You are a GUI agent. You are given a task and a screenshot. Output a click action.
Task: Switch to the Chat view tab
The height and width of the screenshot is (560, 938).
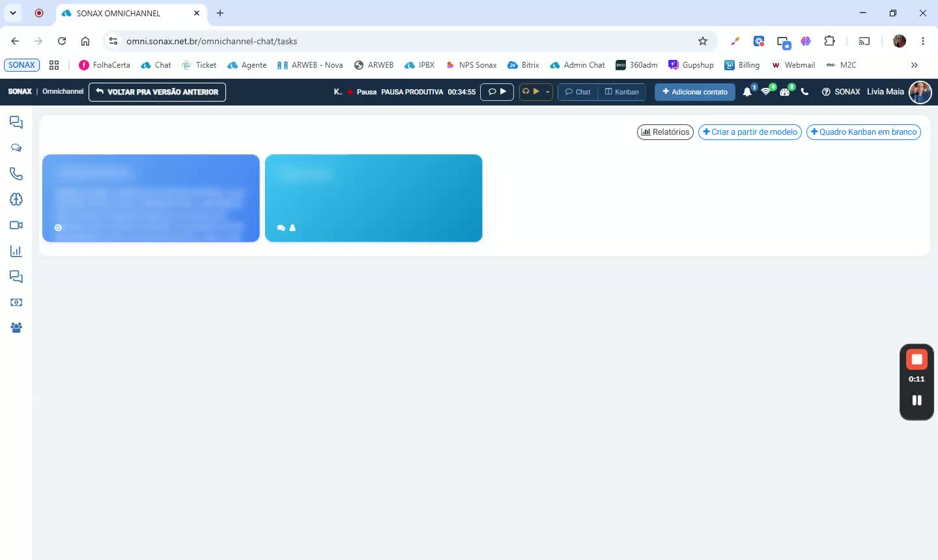[x=578, y=92]
